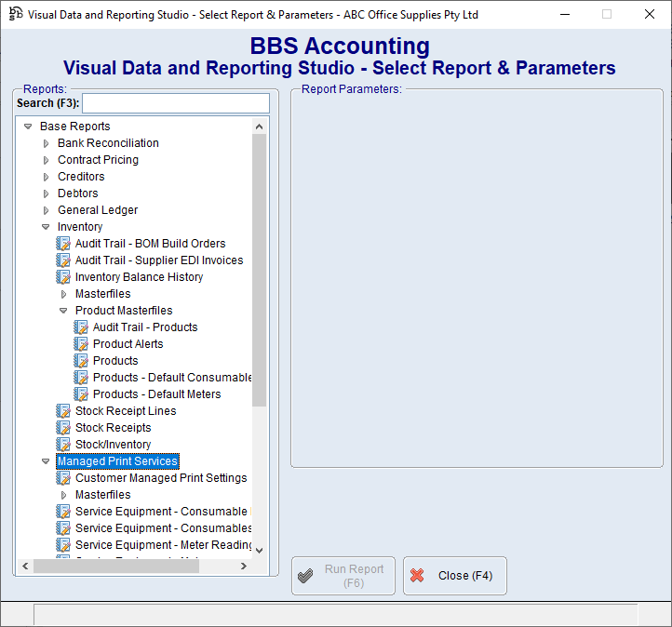672x627 pixels.
Task: Click the Products - Default Meters icon
Action: [x=81, y=394]
